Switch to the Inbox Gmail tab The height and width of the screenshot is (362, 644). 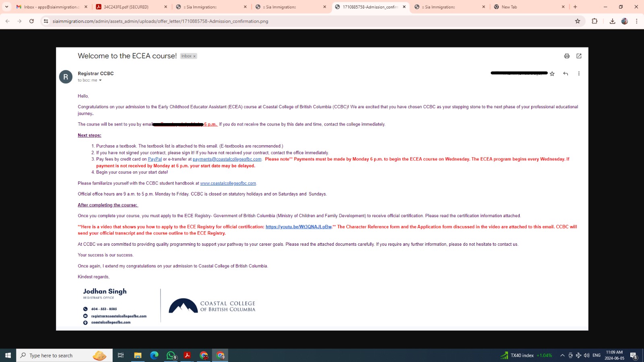[52, 7]
